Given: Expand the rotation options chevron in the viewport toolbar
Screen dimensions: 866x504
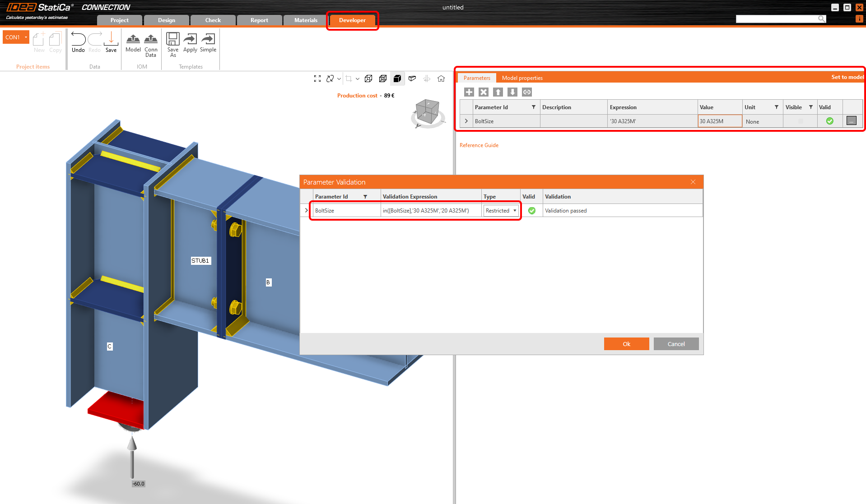Looking at the screenshot, I should [x=339, y=79].
